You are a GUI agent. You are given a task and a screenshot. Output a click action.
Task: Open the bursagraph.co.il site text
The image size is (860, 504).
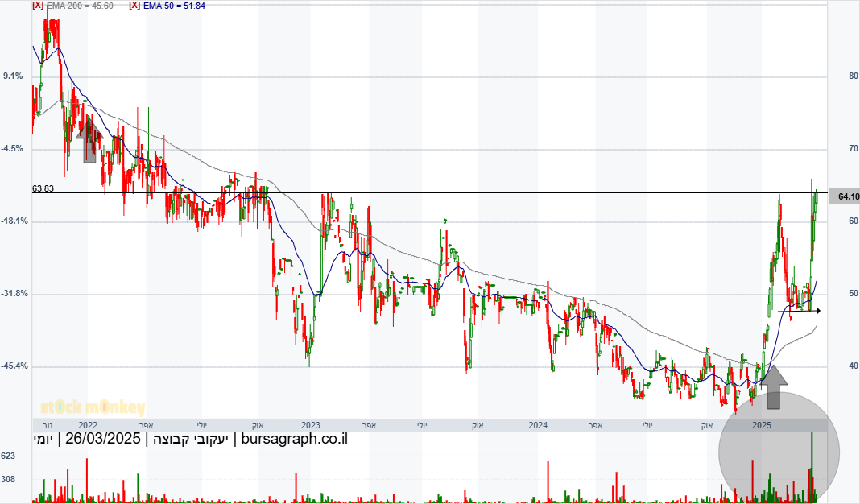[x=295, y=439]
